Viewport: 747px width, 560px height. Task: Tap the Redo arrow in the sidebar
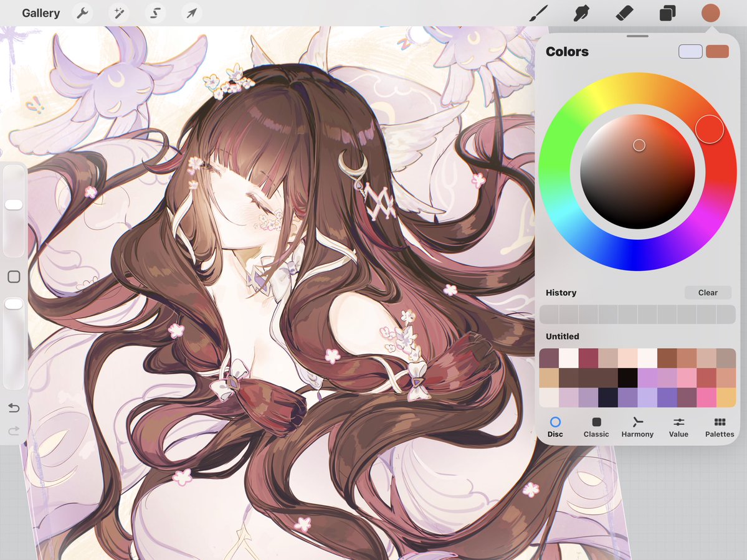point(14,431)
